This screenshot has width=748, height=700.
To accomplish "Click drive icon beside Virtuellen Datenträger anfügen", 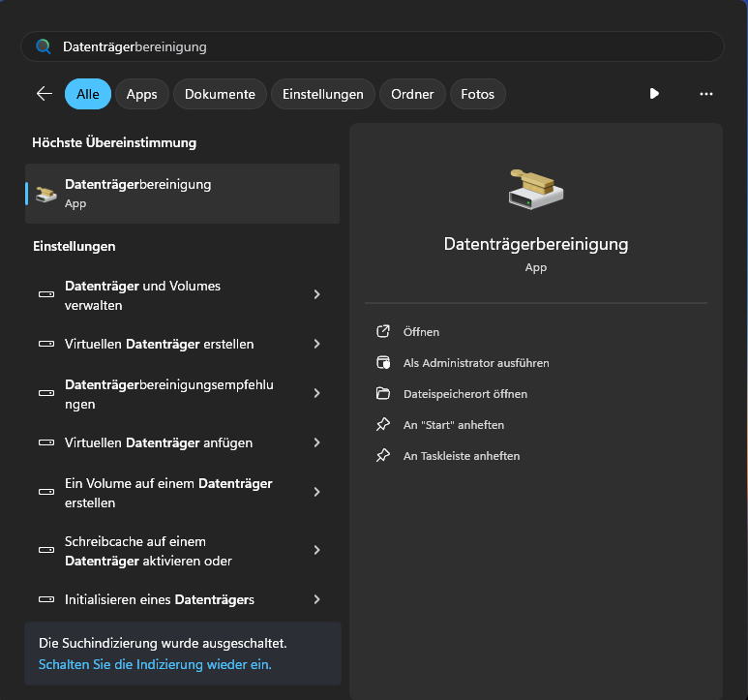I will (x=46, y=442).
